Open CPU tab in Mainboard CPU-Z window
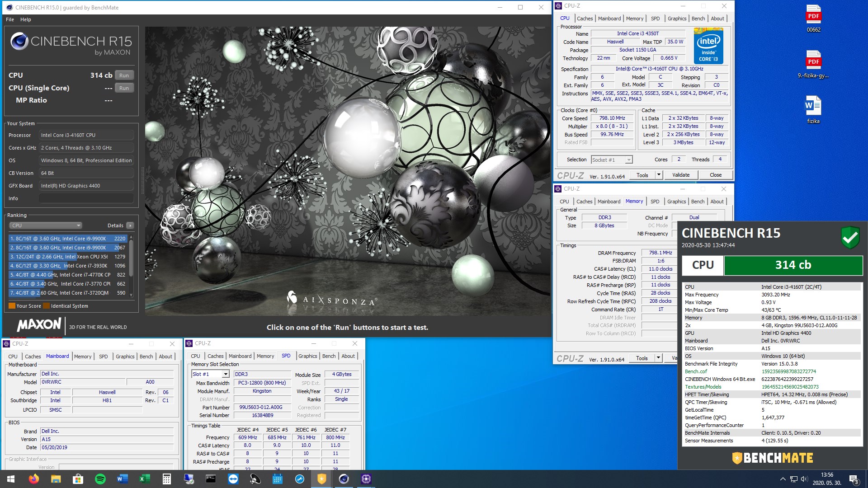Image resolution: width=868 pixels, height=488 pixels. point(13,357)
